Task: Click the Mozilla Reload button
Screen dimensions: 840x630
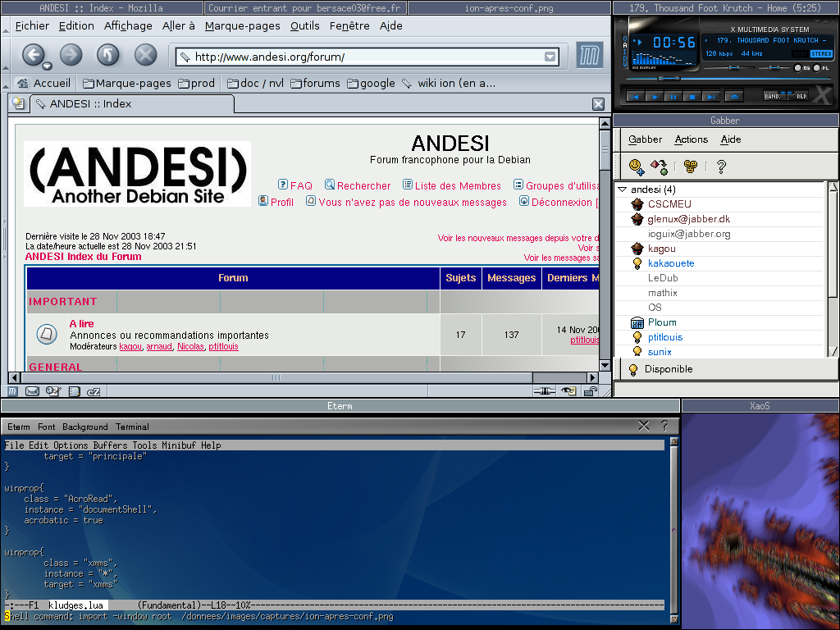Action: (x=107, y=55)
